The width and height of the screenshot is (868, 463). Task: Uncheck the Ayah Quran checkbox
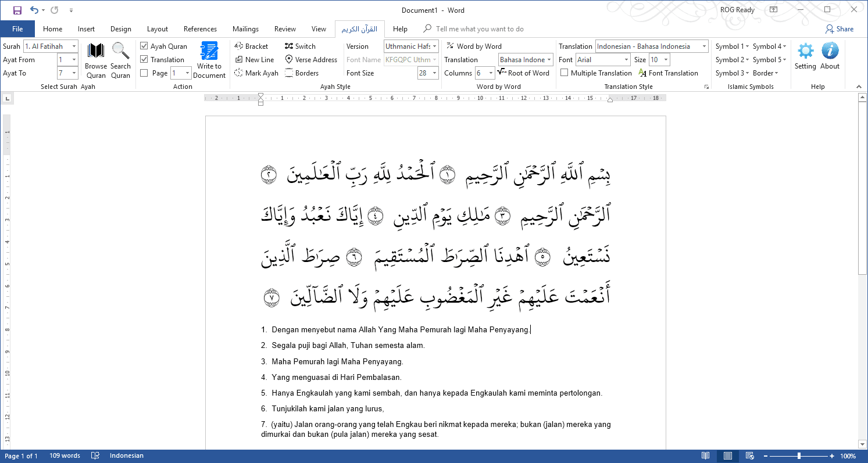pos(144,46)
